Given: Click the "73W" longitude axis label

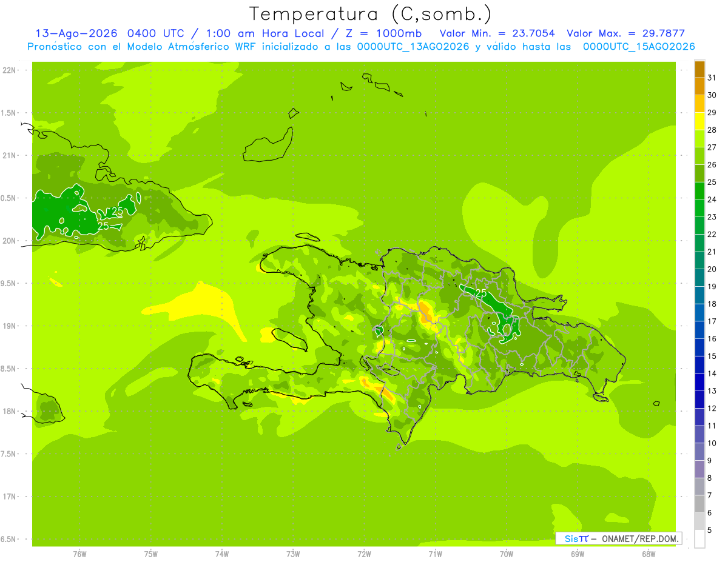Looking at the screenshot, I should pos(293,554).
